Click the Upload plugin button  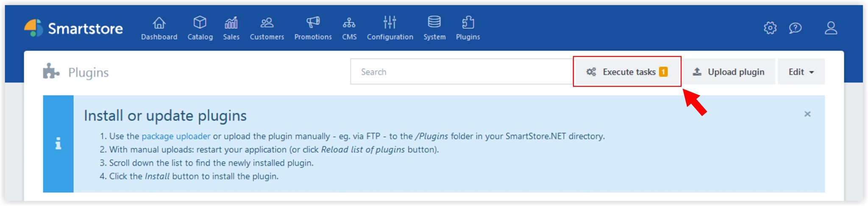pos(729,72)
